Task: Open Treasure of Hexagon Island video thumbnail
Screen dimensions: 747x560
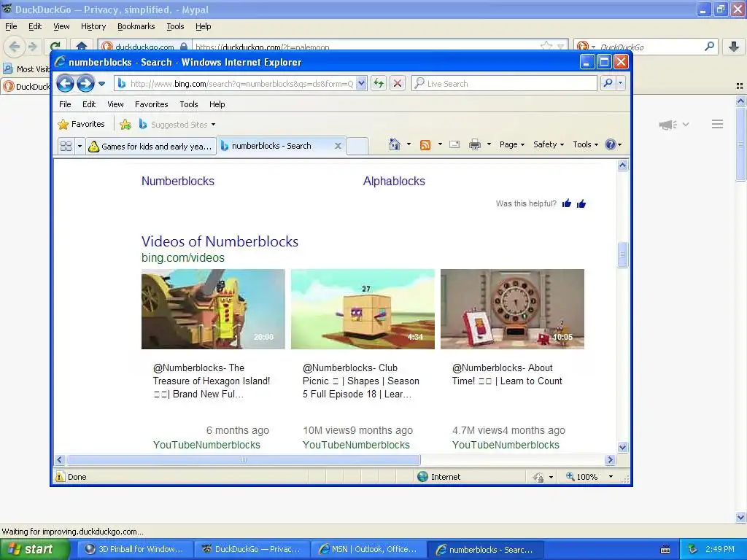Action: click(x=214, y=309)
